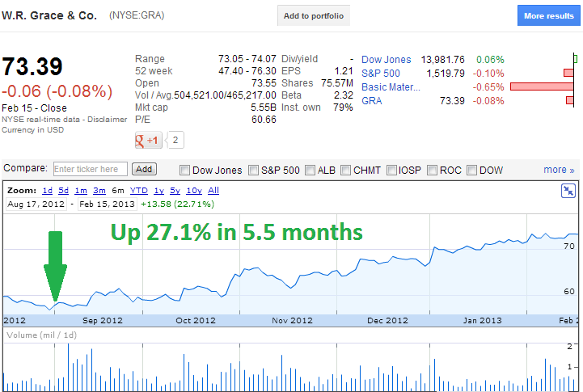The image size is (583, 392).
Task: Click the Shares value 75.57M
Action: 337,83
